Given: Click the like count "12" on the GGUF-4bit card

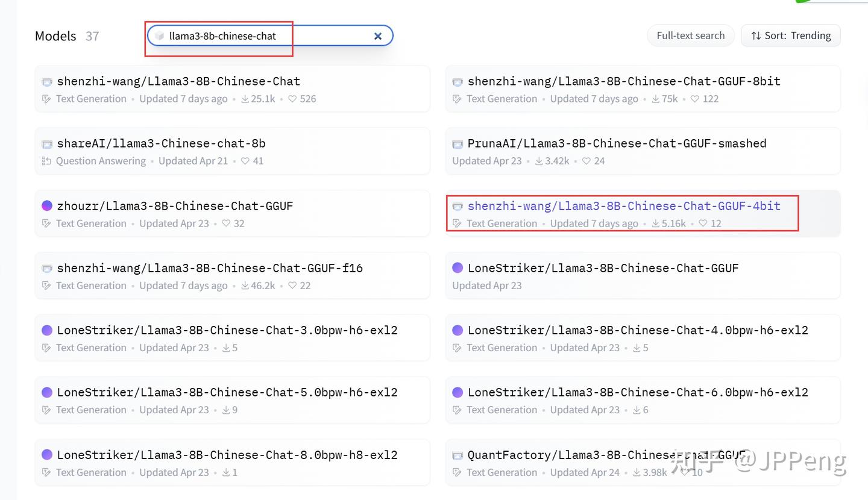Looking at the screenshot, I should coord(716,223).
